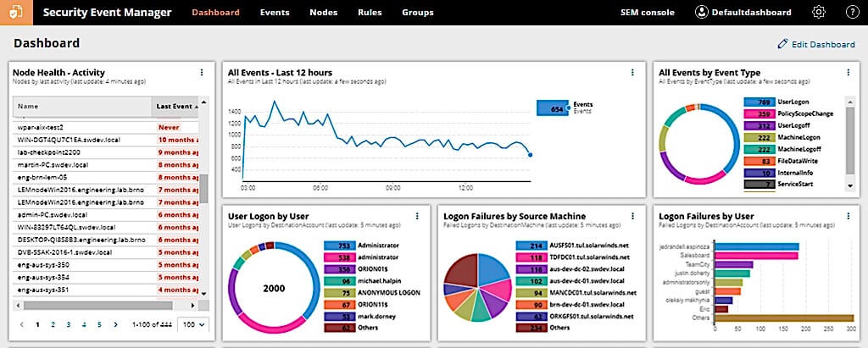This screenshot has width=868, height=348.
Task: Sort by Name column header
Action: coord(82,106)
